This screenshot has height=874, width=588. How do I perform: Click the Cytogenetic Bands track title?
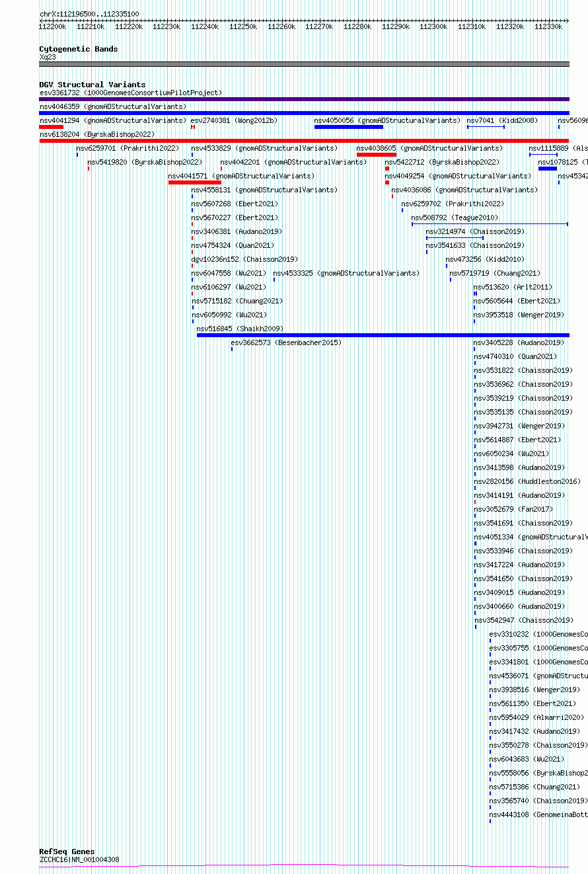(78, 49)
